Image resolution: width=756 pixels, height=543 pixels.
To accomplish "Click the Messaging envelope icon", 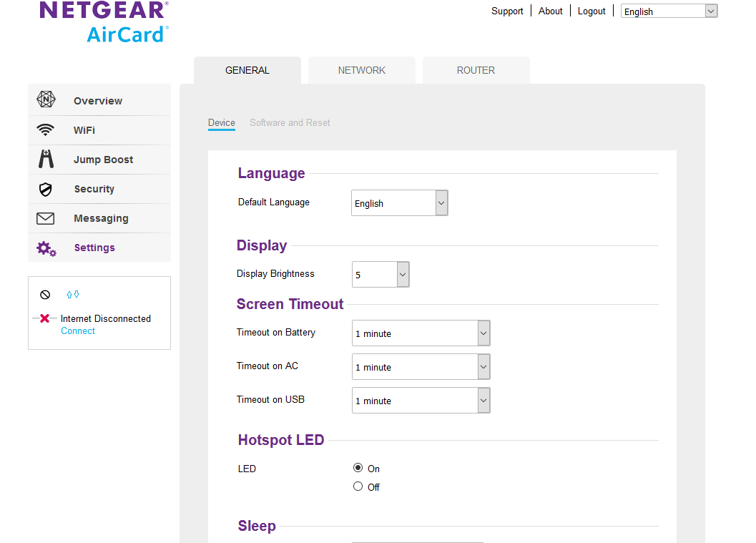I will pyautogui.click(x=46, y=218).
